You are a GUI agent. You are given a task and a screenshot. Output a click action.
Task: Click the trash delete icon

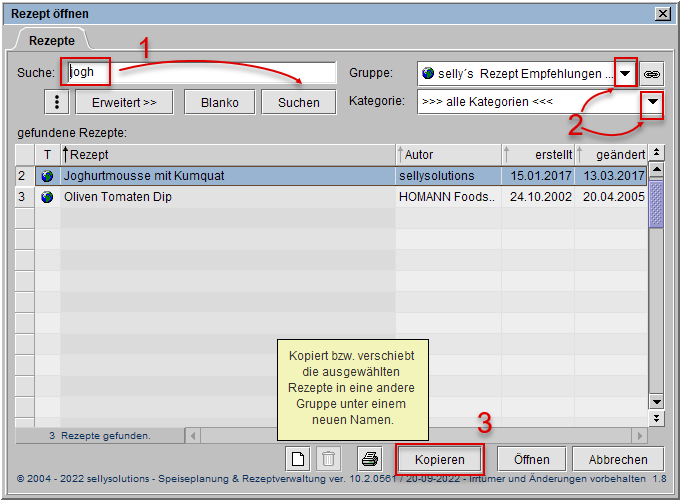coord(327,459)
